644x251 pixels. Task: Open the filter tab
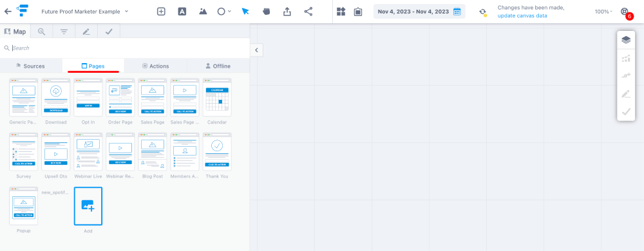tap(64, 32)
